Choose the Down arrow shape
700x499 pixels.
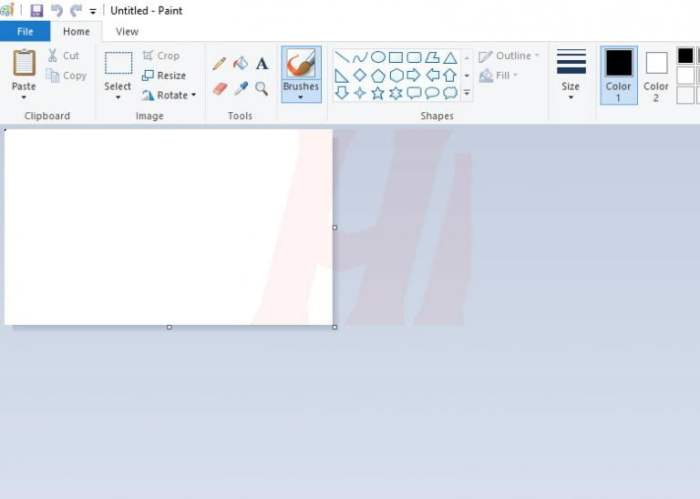tap(342, 93)
